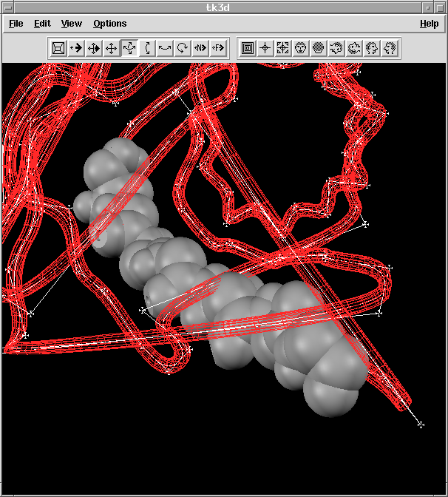
Task: Select the second left-facing shaded head view icon
Action: 354,48
